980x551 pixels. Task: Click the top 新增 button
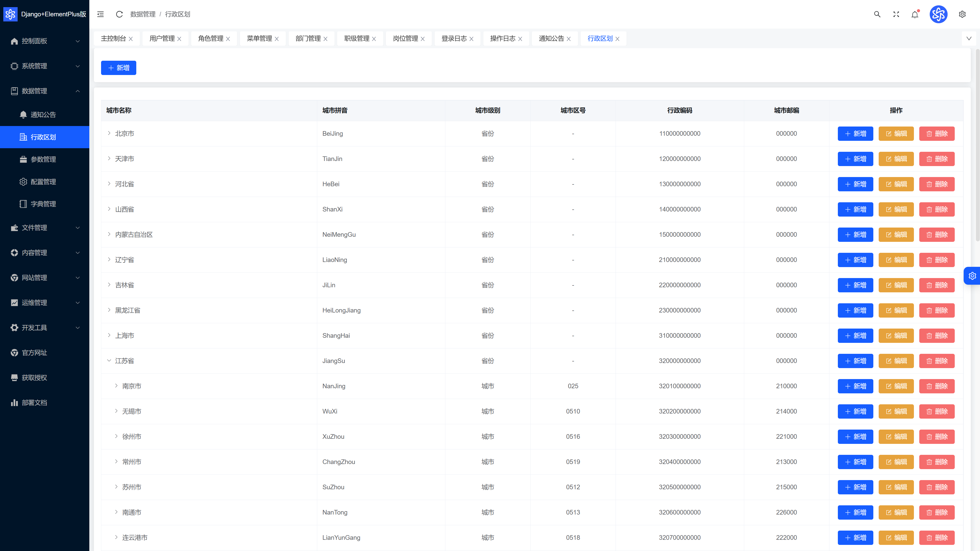coord(118,68)
